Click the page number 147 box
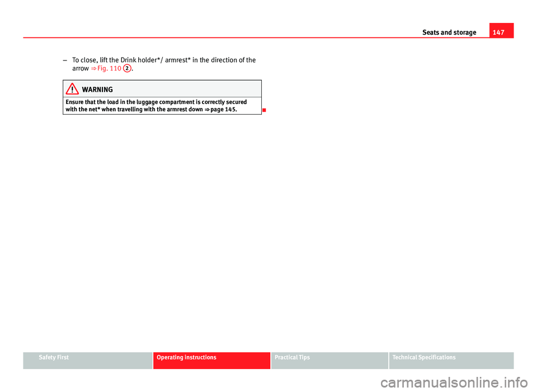This screenshot has width=537, height=392. 501,30
